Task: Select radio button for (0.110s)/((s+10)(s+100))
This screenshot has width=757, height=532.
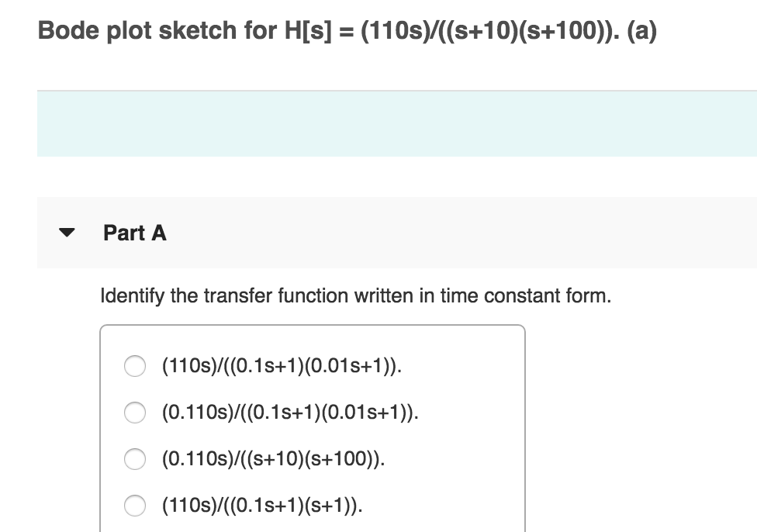Action: pyautogui.click(x=134, y=459)
